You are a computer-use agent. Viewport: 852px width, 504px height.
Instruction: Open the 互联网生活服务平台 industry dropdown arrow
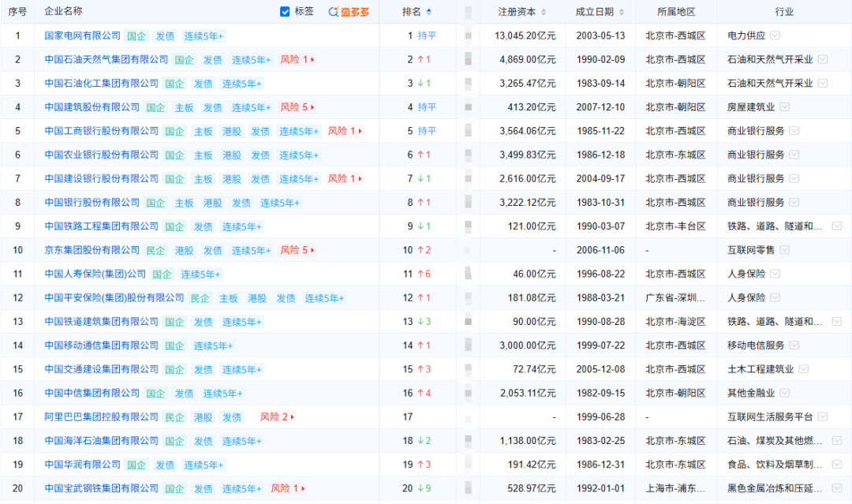tap(823, 417)
